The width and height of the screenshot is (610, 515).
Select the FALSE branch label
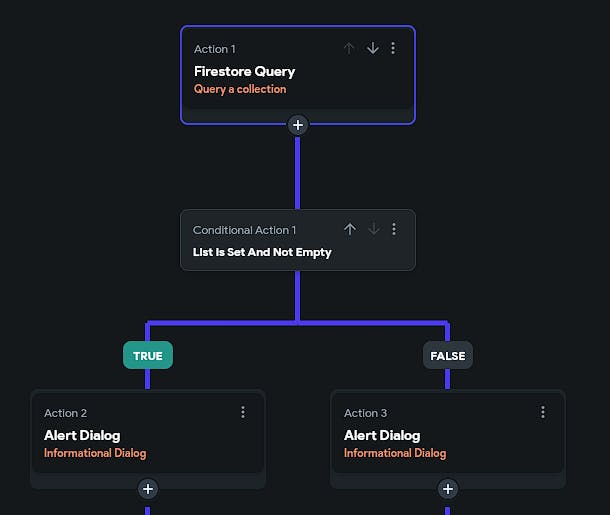click(448, 355)
